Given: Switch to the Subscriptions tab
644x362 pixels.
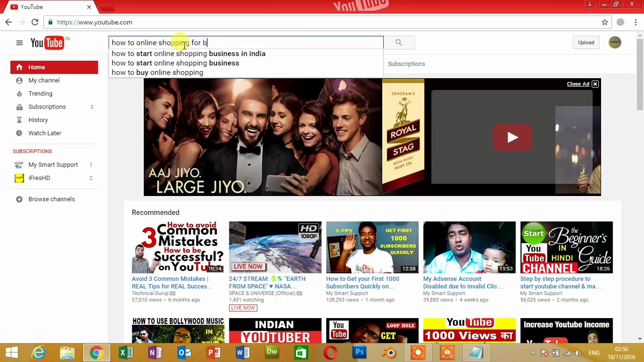Looking at the screenshot, I should tap(406, 64).
